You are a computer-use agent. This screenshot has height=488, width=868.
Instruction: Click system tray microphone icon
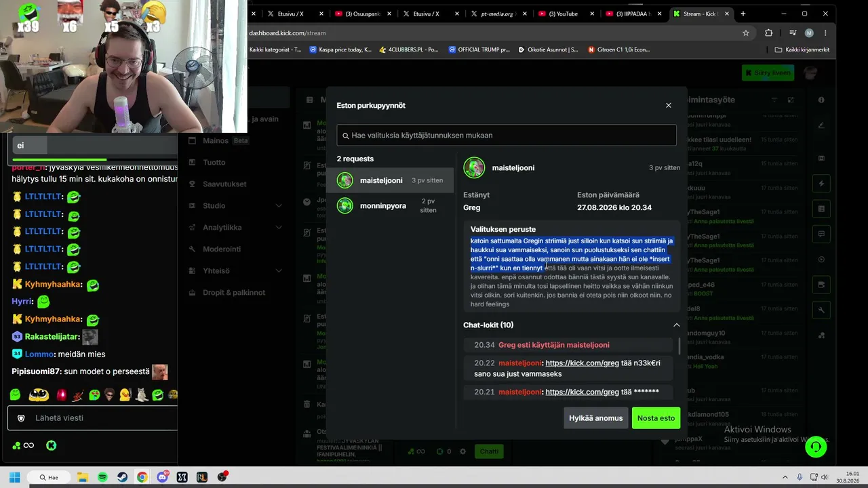click(800, 477)
